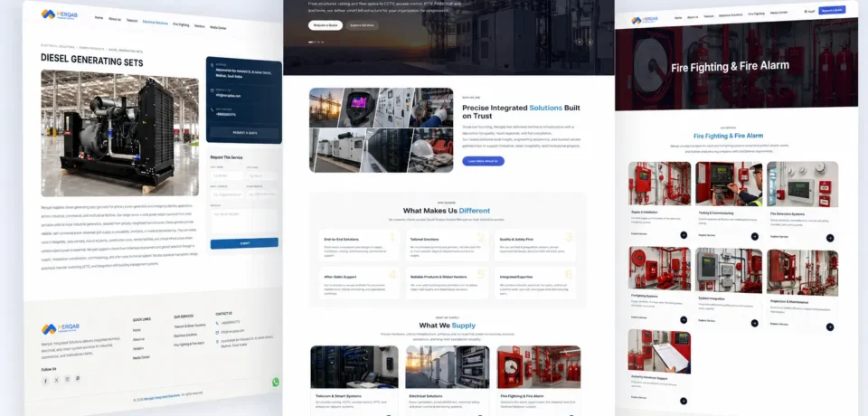Screen dimensions: 868x416
Task: Open About us in left page navigation
Action: click(115, 19)
